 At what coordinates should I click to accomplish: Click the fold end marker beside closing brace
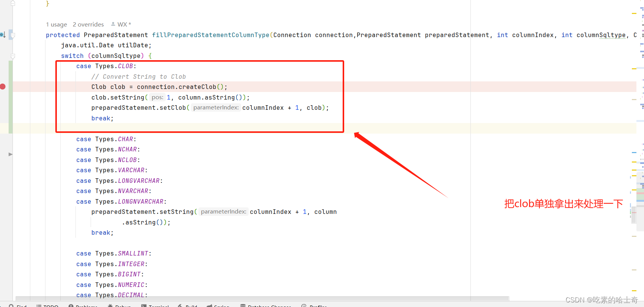pos(13,3)
